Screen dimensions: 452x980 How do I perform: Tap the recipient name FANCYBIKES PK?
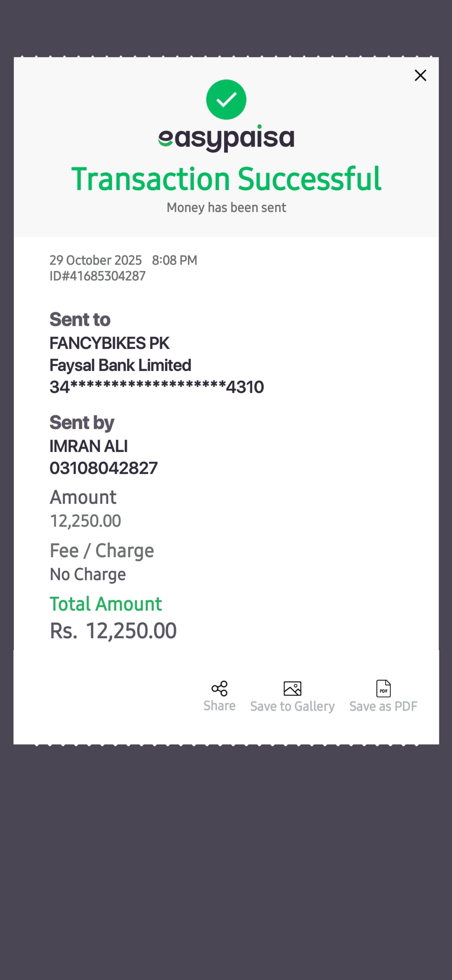[x=109, y=343]
